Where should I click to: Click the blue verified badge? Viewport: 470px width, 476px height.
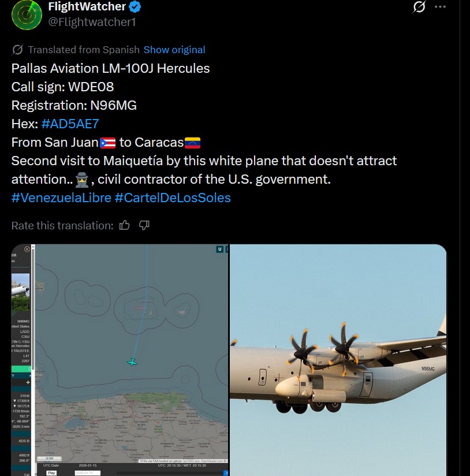point(135,7)
